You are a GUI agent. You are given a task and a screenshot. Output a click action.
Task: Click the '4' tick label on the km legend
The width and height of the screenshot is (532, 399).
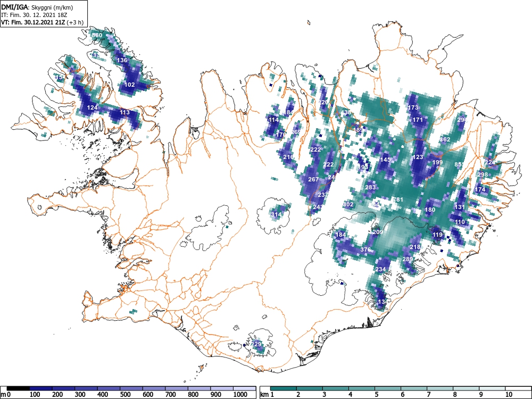tap(350, 395)
